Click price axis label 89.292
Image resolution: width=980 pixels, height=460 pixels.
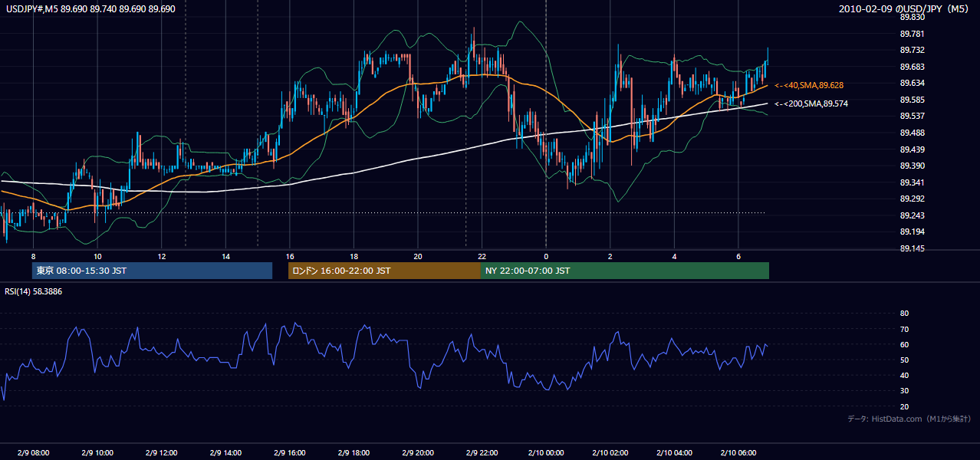tap(913, 199)
